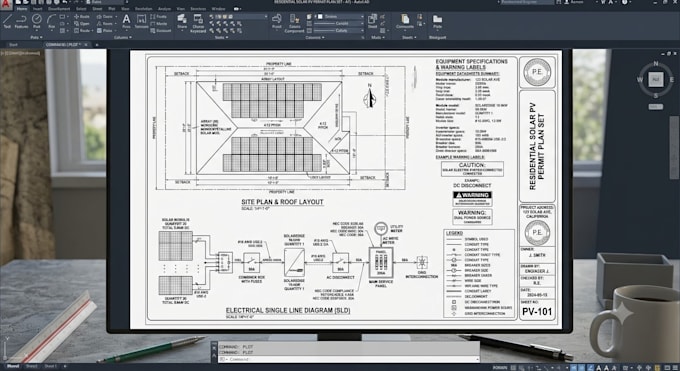Click the command line input field
This screenshot has height=371, width=680.
click(349, 359)
